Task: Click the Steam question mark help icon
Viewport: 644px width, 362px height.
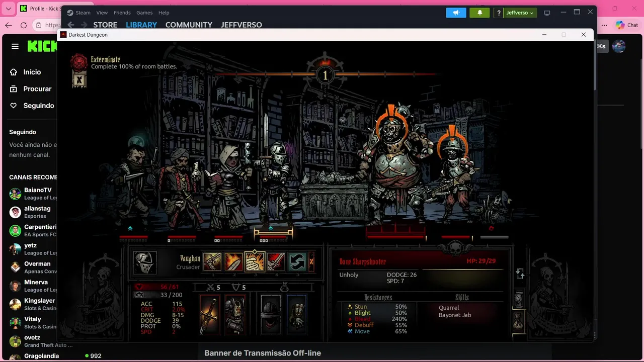Action: (x=499, y=13)
